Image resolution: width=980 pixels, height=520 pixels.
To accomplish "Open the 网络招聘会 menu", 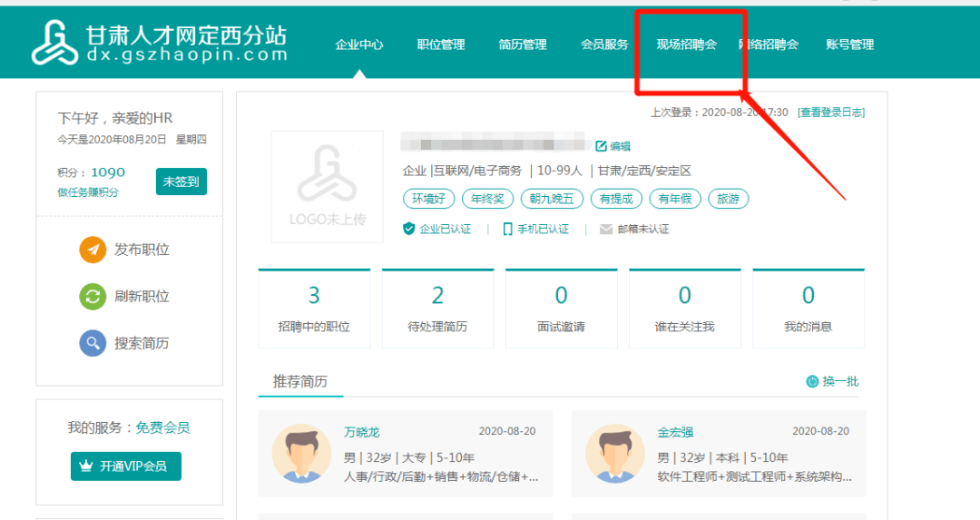I will pos(769,44).
